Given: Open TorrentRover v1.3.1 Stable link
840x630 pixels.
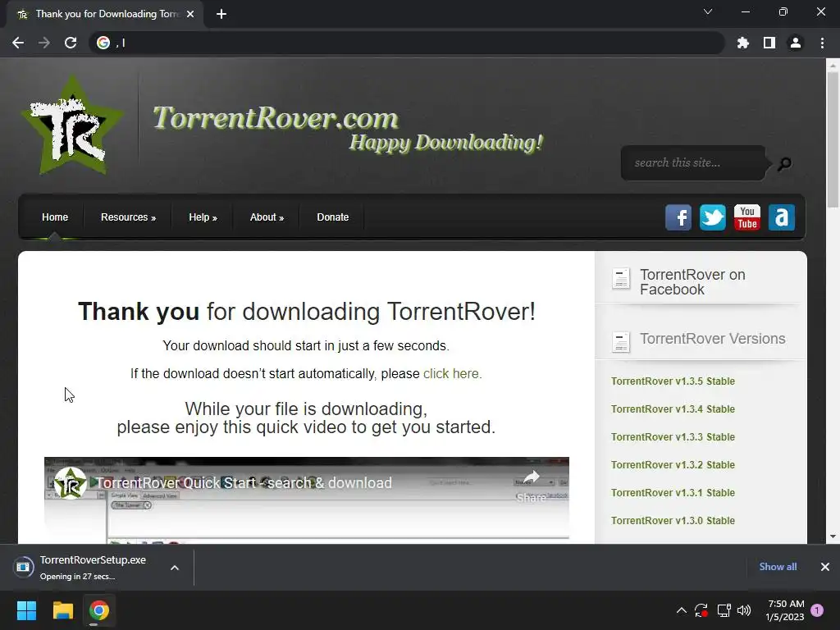Looking at the screenshot, I should pos(673,492).
